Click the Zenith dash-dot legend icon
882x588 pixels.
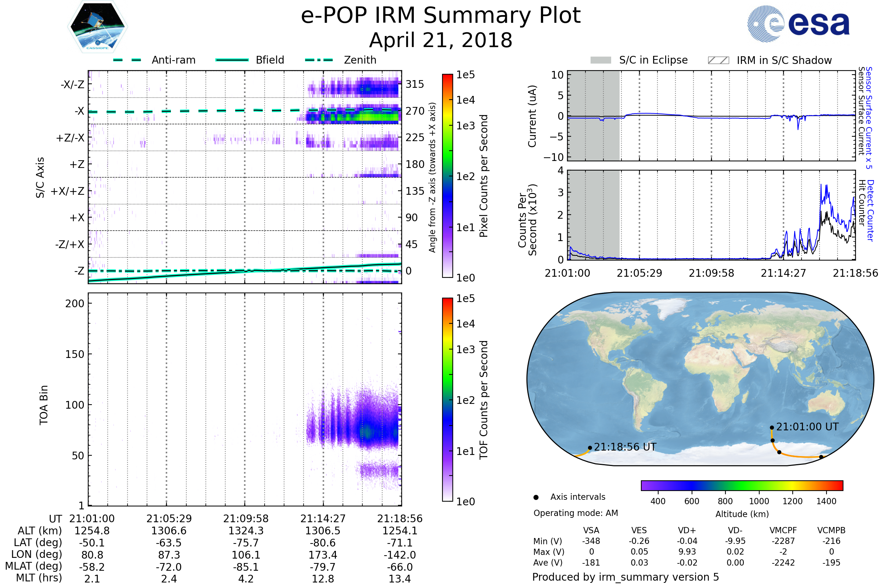(319, 60)
